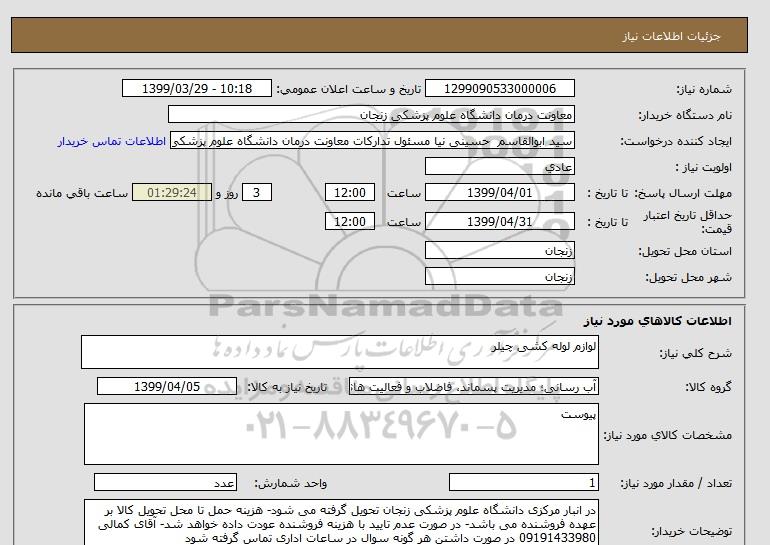Click the label استان محل تحویل

685,251
